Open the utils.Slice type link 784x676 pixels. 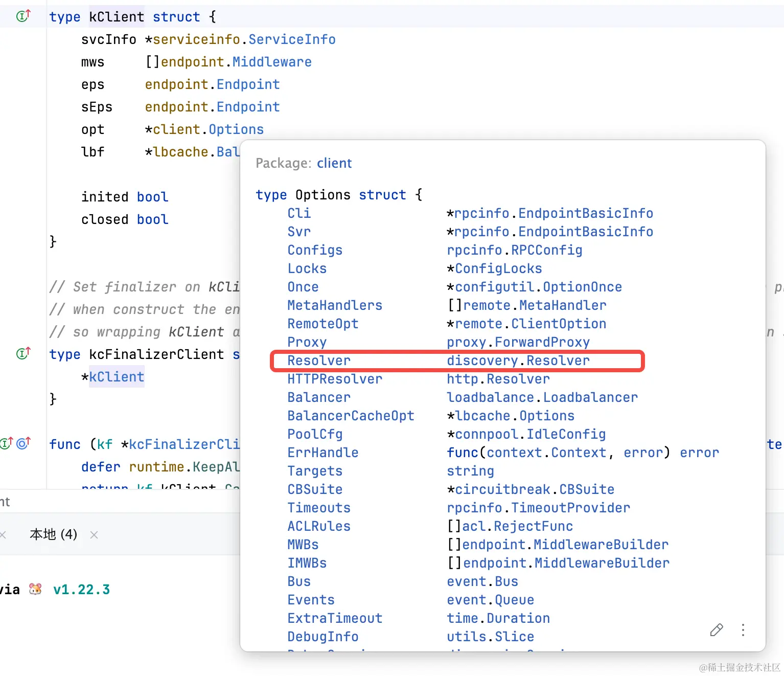[491, 637]
